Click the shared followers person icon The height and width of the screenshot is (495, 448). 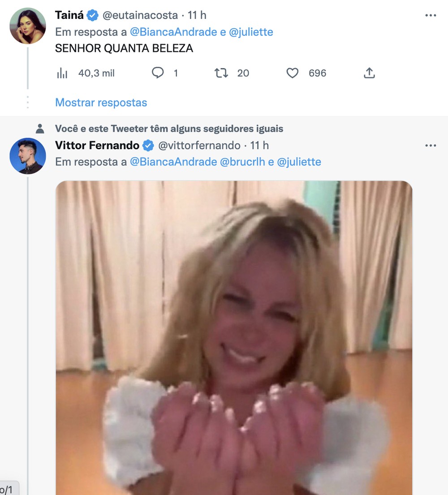tap(40, 128)
